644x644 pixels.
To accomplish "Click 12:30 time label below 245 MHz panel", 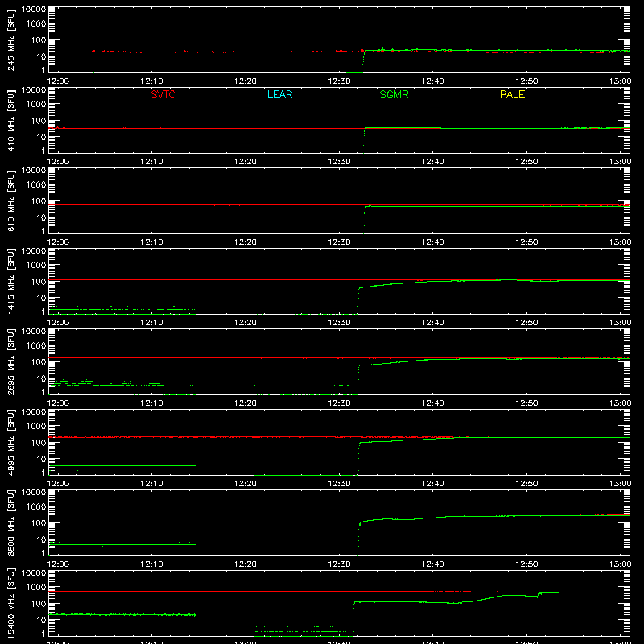I will pyautogui.click(x=339, y=81).
